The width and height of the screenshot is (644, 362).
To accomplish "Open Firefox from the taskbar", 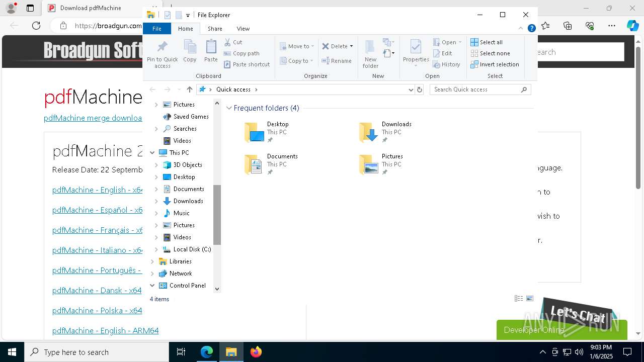I will [256, 352].
